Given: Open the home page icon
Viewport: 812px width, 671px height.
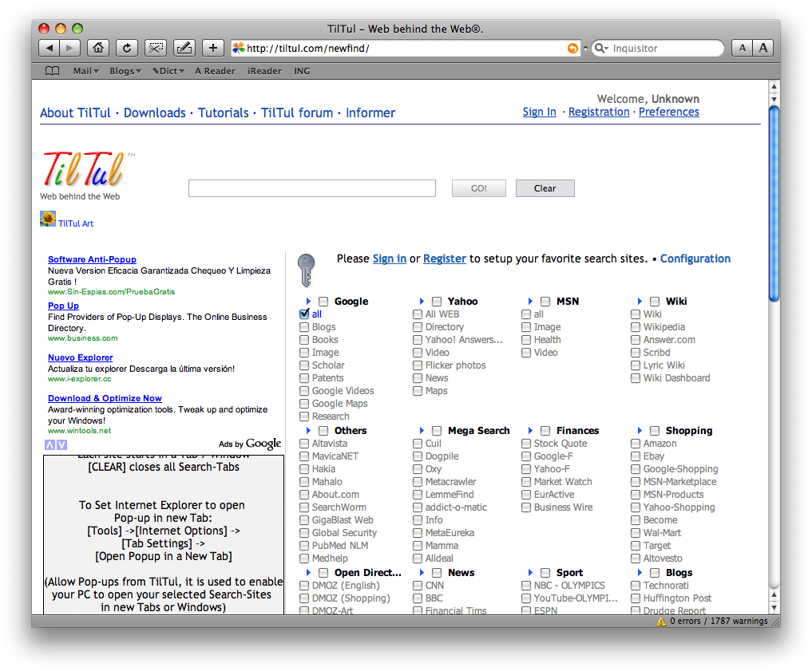Looking at the screenshot, I should pos(98,48).
